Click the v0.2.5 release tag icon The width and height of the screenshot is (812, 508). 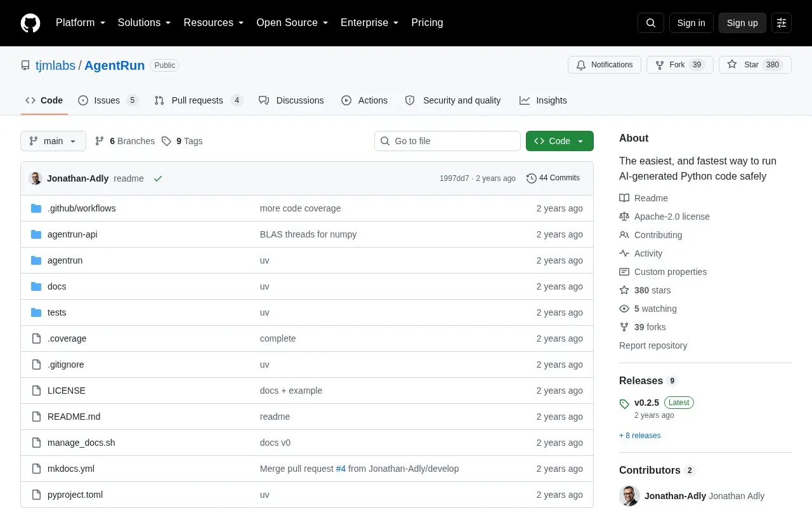point(624,403)
